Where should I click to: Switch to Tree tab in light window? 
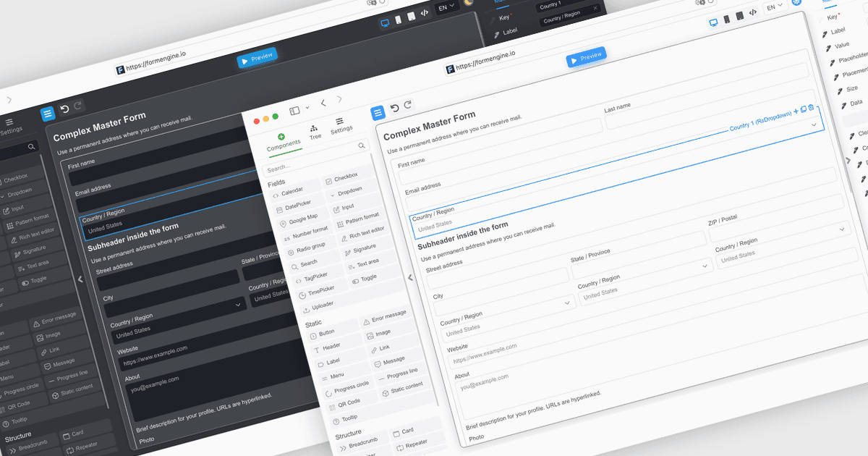click(x=315, y=132)
